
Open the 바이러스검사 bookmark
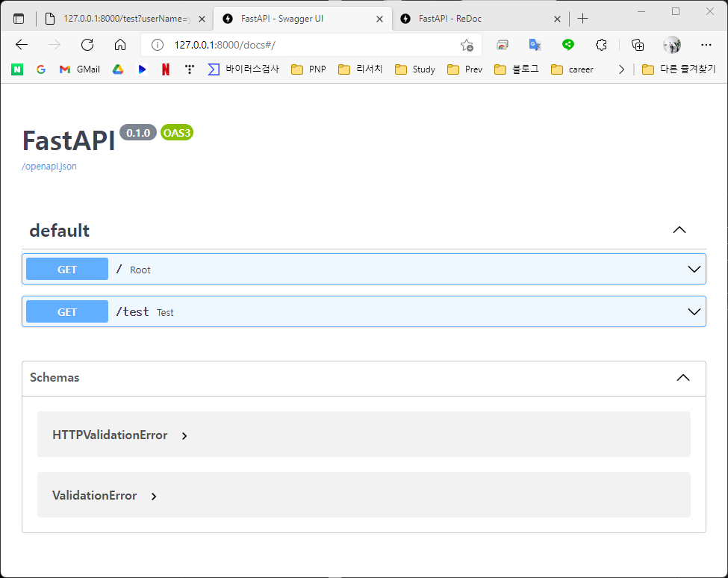pyautogui.click(x=243, y=69)
